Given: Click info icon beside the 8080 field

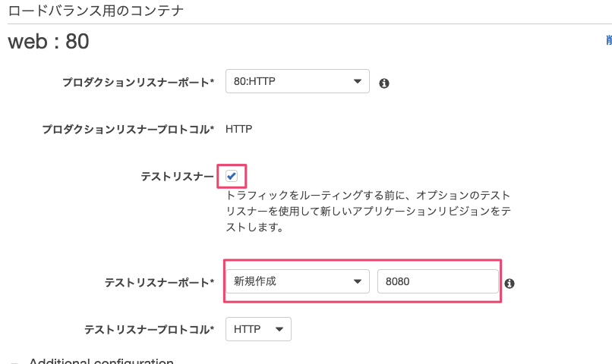Looking at the screenshot, I should point(509,283).
